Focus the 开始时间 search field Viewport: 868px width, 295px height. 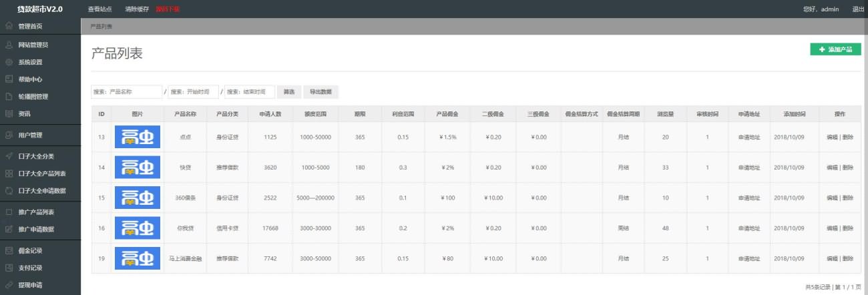click(x=194, y=92)
